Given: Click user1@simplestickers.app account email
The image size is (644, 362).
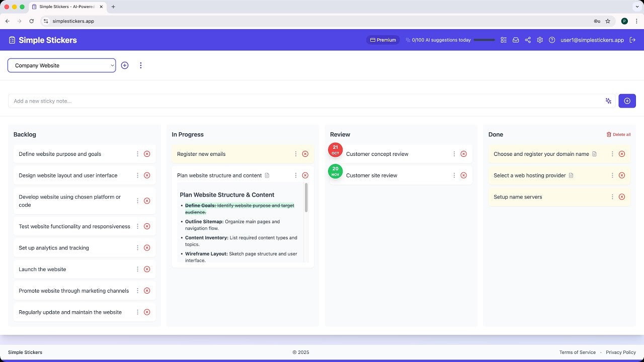Looking at the screenshot, I should pos(592,40).
